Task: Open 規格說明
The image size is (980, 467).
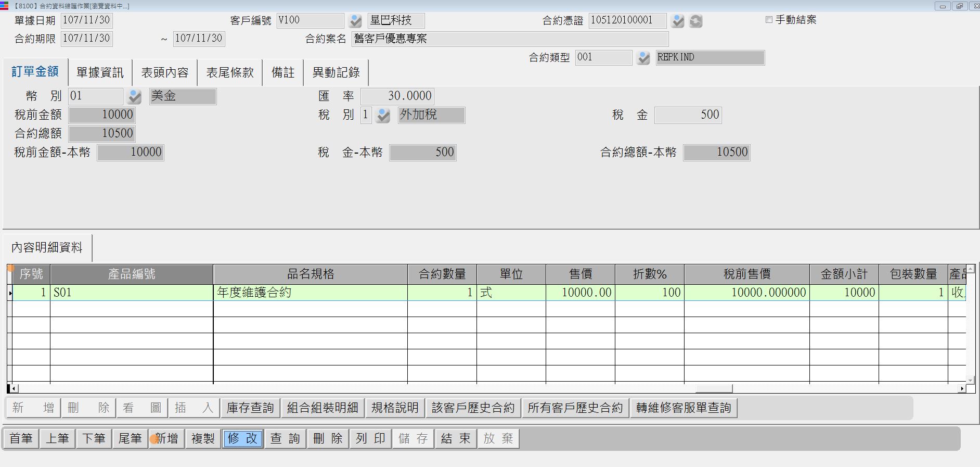Action: pos(395,408)
